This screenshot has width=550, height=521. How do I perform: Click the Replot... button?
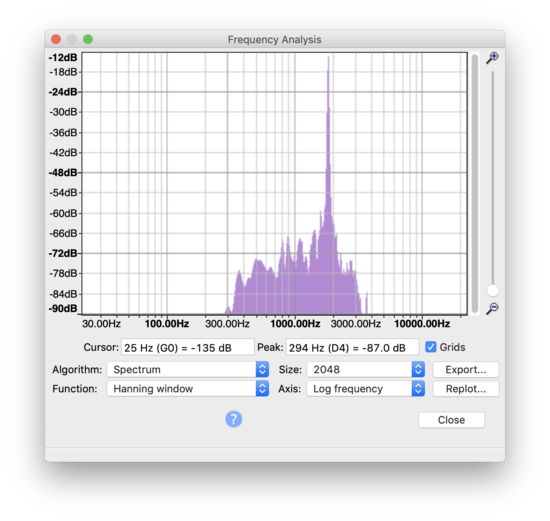(465, 389)
